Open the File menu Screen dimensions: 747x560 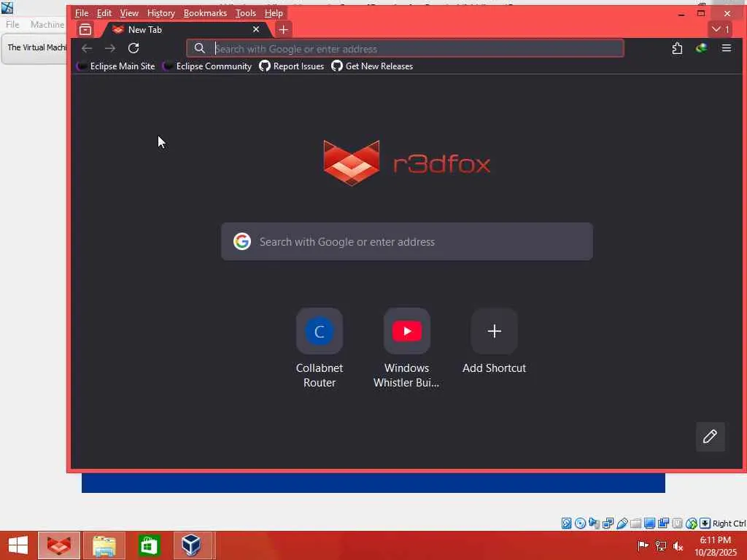click(82, 13)
